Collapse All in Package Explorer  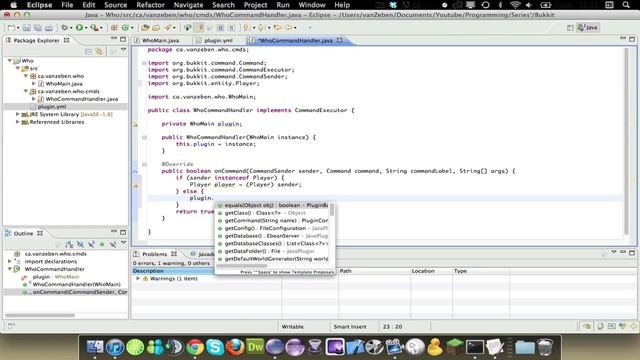point(88,51)
